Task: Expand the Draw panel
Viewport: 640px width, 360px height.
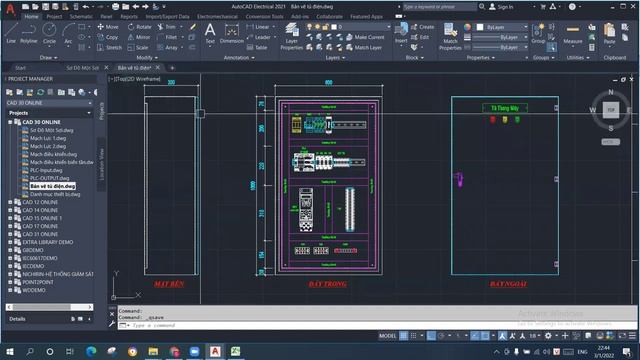Action: click(49, 58)
